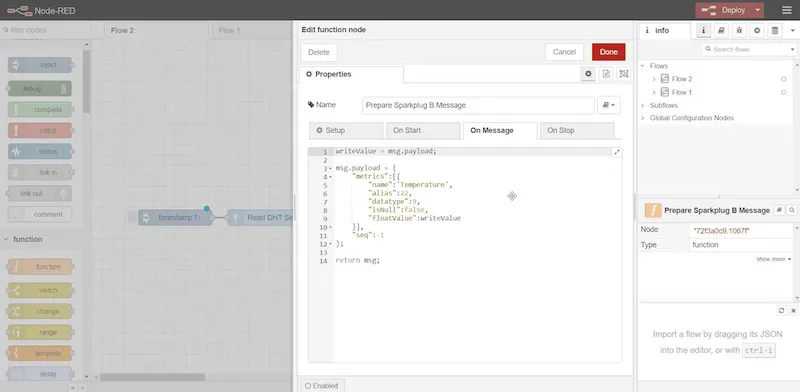Open help for Prepare Sparkplug B Message node
Viewport: 800px width, 392px height.
779,210
